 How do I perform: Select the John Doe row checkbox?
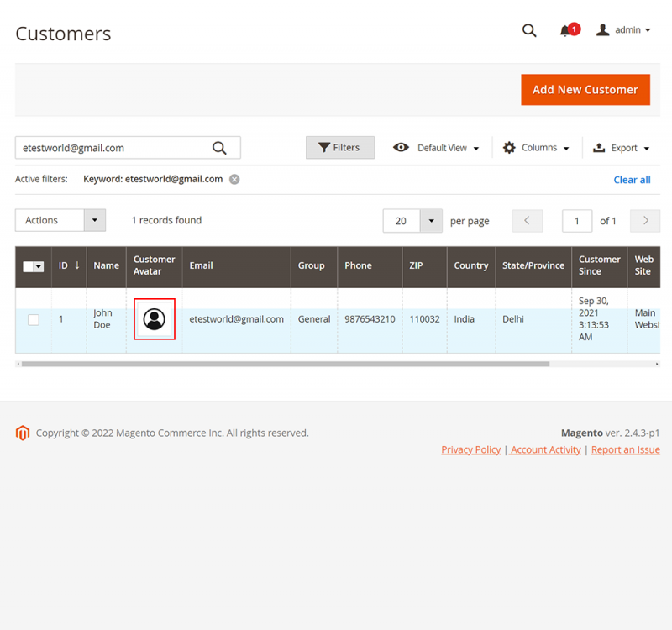click(34, 320)
